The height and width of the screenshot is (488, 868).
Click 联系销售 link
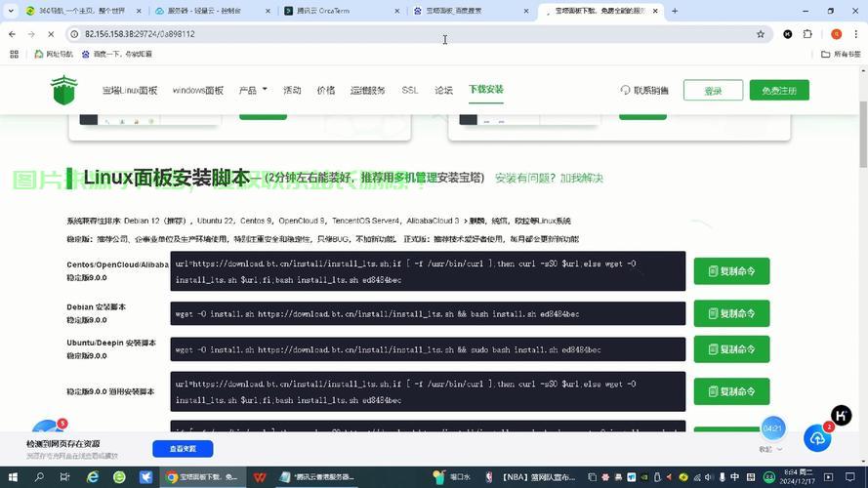click(x=645, y=90)
